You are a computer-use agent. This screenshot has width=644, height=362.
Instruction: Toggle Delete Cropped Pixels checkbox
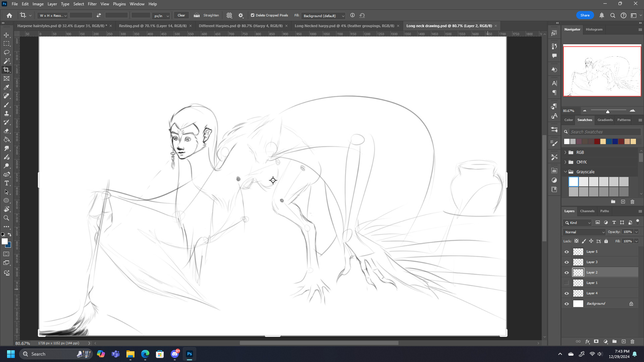coord(253,15)
